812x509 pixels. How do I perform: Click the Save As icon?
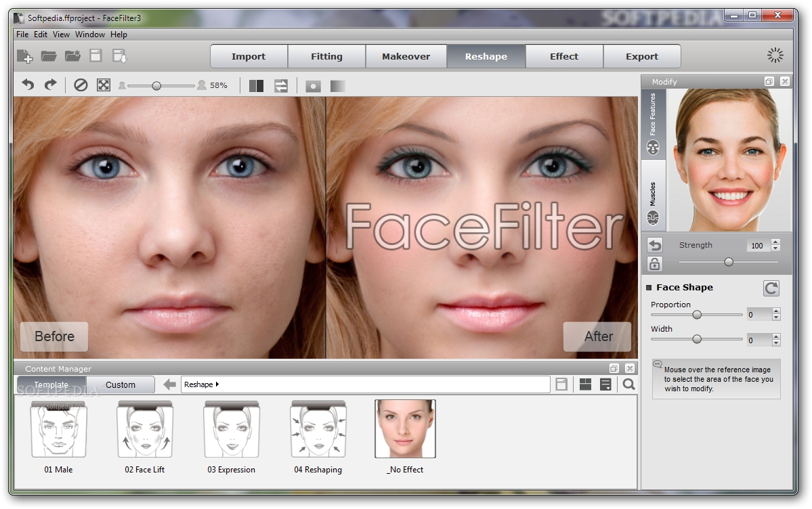(x=120, y=56)
